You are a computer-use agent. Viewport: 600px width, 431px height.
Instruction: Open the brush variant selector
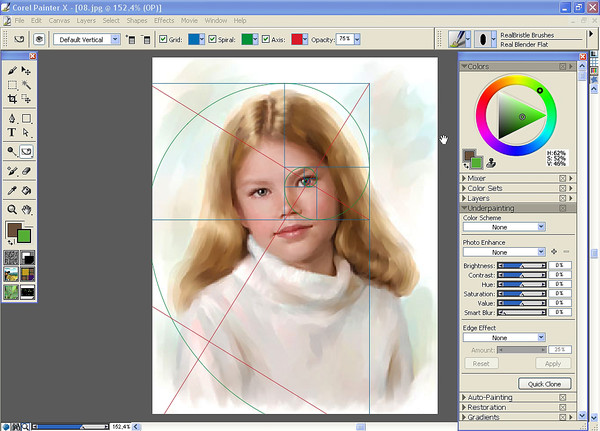click(x=485, y=39)
